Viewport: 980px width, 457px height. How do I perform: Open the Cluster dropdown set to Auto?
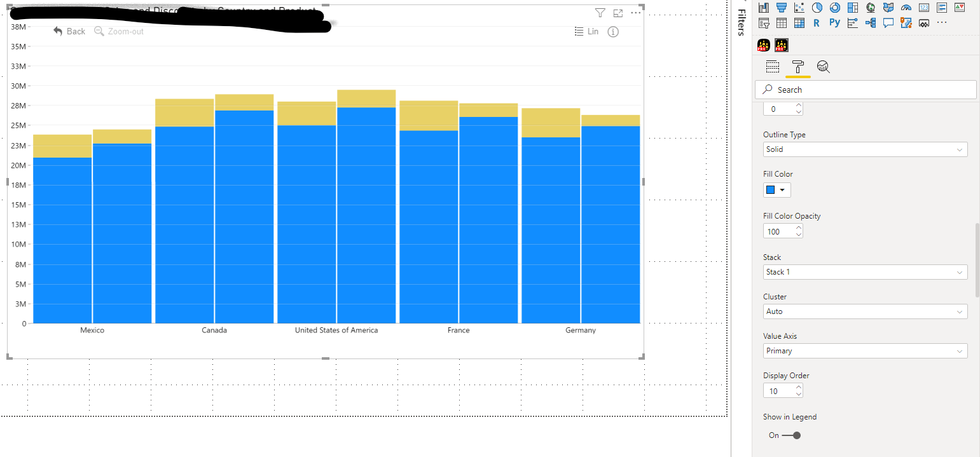[866, 311]
